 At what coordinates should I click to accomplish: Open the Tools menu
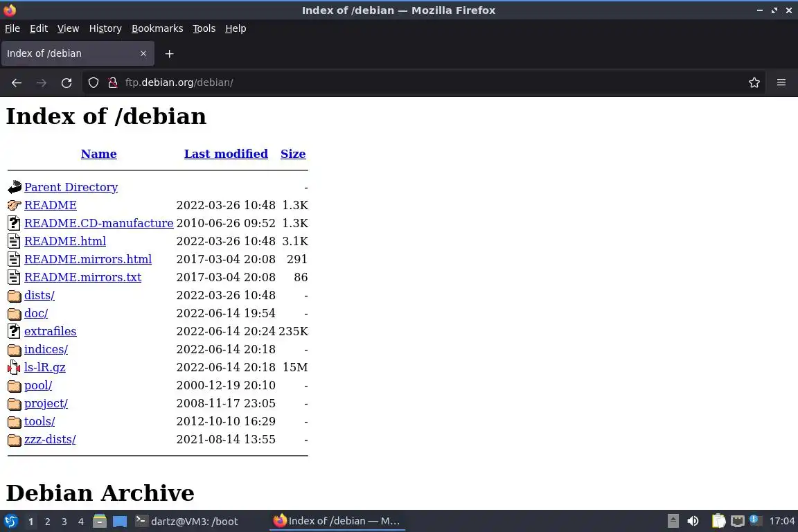[204, 28]
